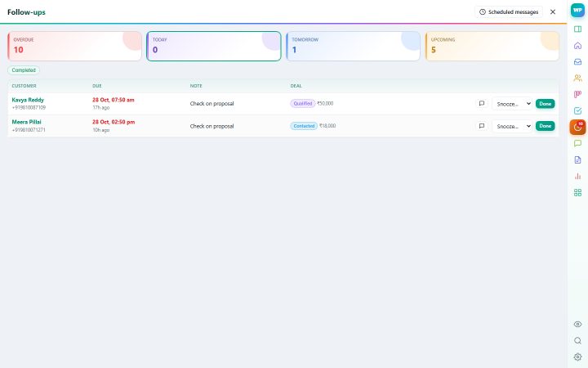The height and width of the screenshot is (368, 588).
Task: Open Scheduled messages
Action: (x=509, y=12)
